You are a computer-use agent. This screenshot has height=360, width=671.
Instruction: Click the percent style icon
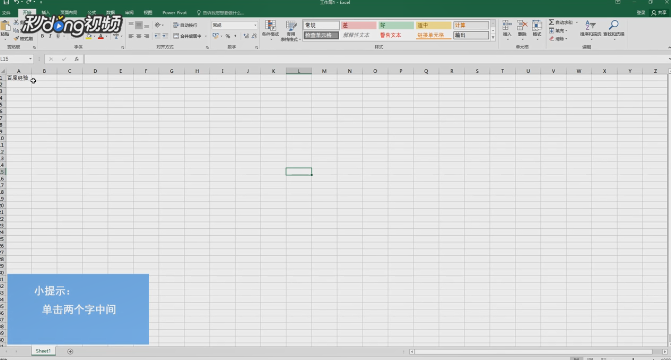(228, 36)
